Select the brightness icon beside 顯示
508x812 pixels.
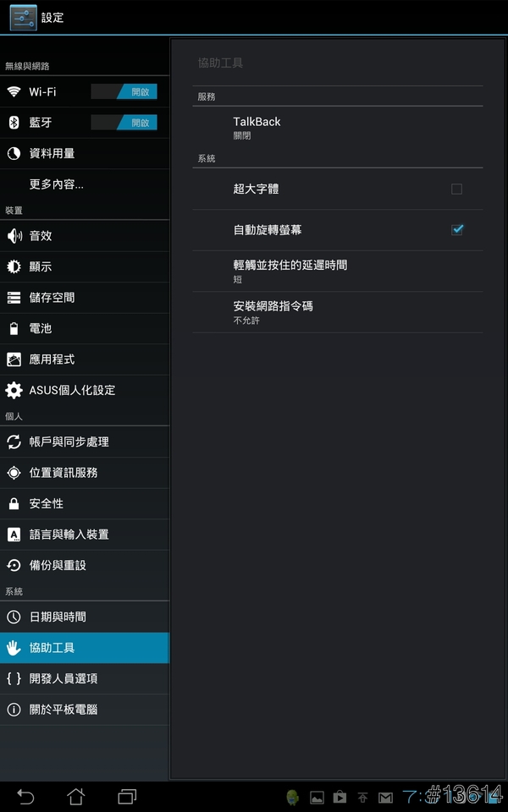click(14, 266)
